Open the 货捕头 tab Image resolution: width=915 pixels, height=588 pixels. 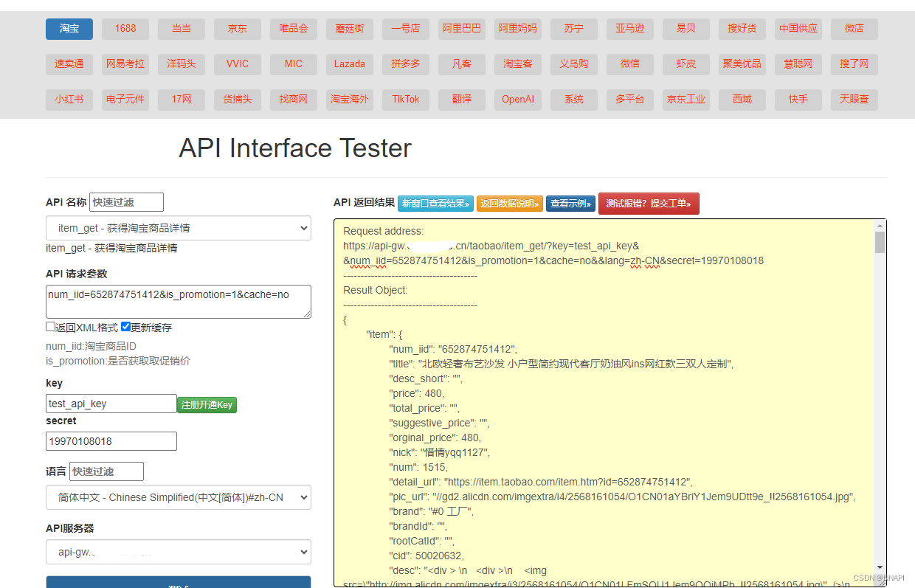238,100
